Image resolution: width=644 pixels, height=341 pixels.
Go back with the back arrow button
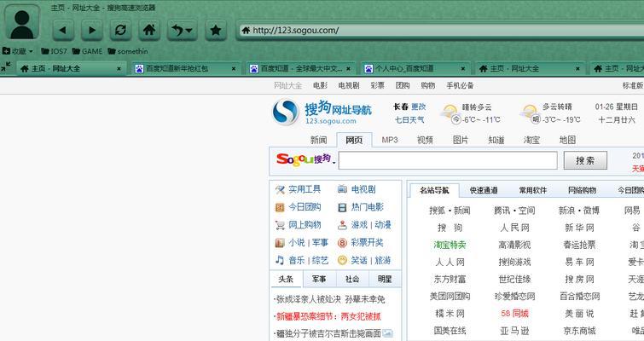click(x=63, y=30)
